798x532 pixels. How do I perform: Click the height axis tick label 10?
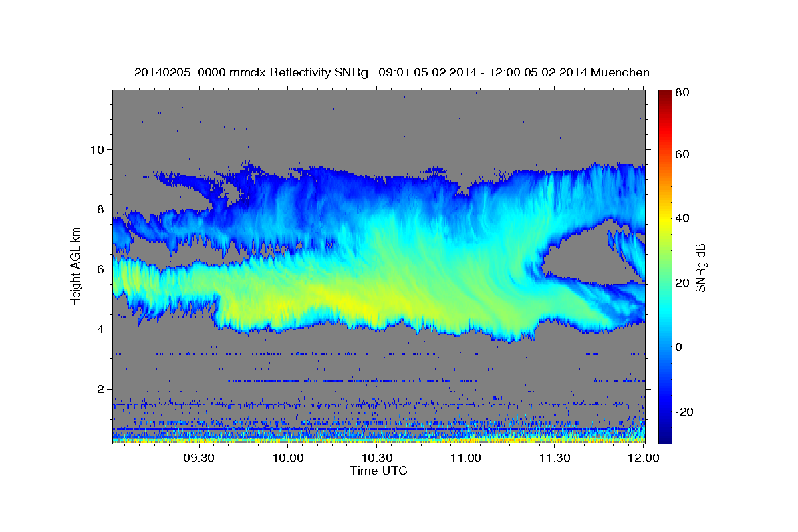[99, 149]
